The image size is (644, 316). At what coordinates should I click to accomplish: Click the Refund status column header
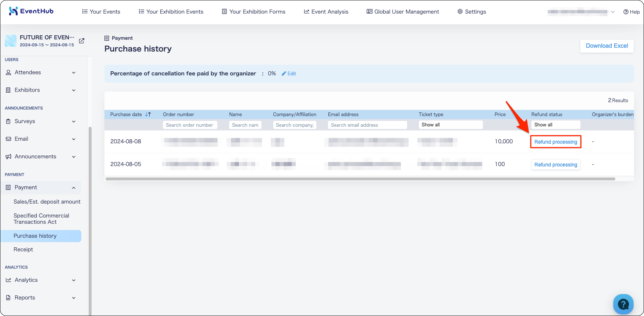[547, 114]
